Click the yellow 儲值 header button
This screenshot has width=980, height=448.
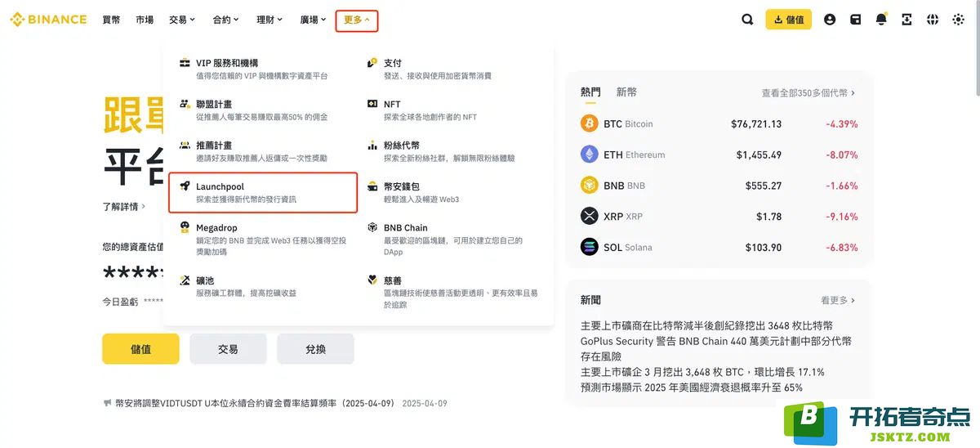coord(788,20)
